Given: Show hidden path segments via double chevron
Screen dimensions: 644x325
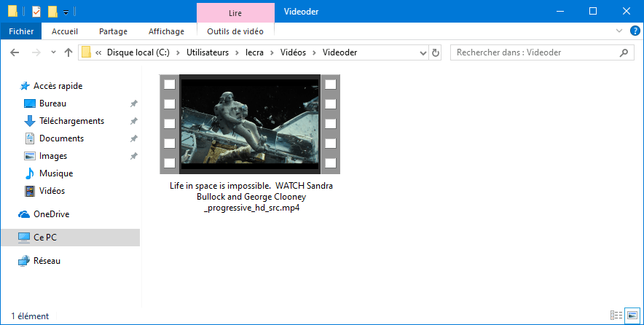Looking at the screenshot, I should pyautogui.click(x=98, y=52).
